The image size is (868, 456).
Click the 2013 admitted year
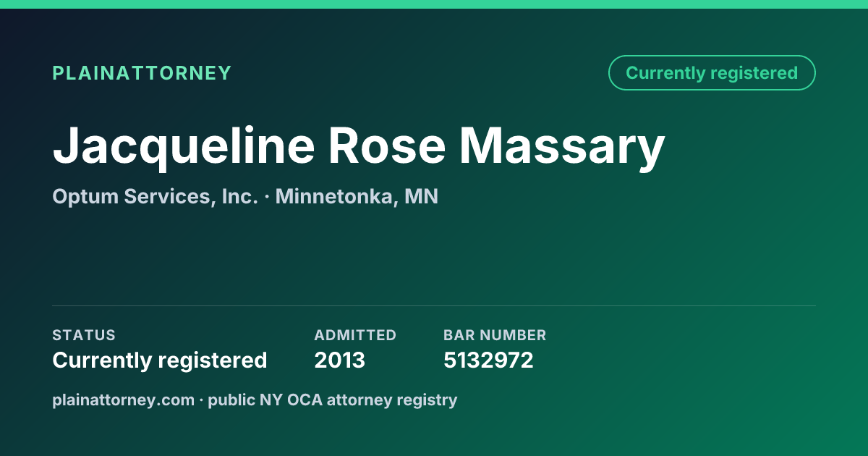(339, 360)
